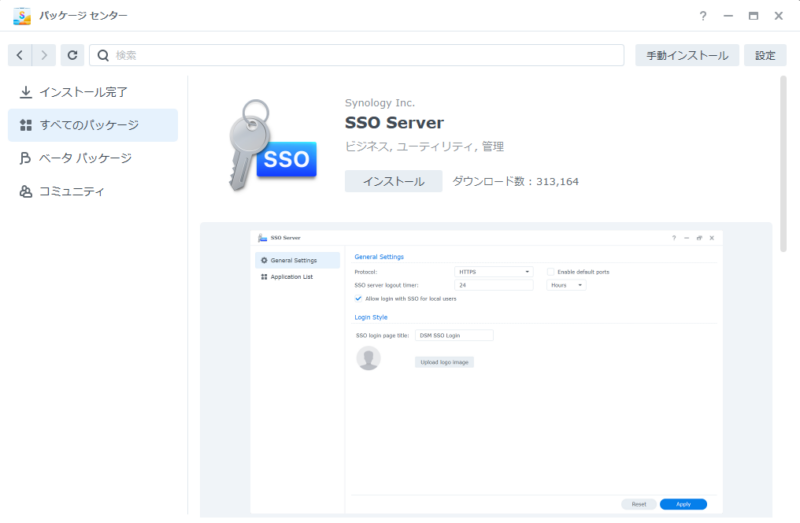The height and width of the screenshot is (523, 800).
Task: Open ベータ パッケージ section
Action: [x=93, y=158]
